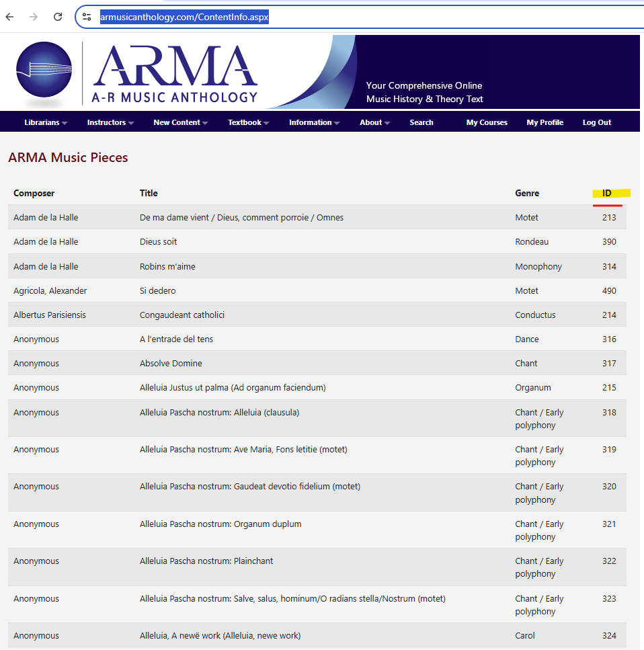Click the Conductus genre cell
Screen dimensions: 644x650
pos(535,315)
